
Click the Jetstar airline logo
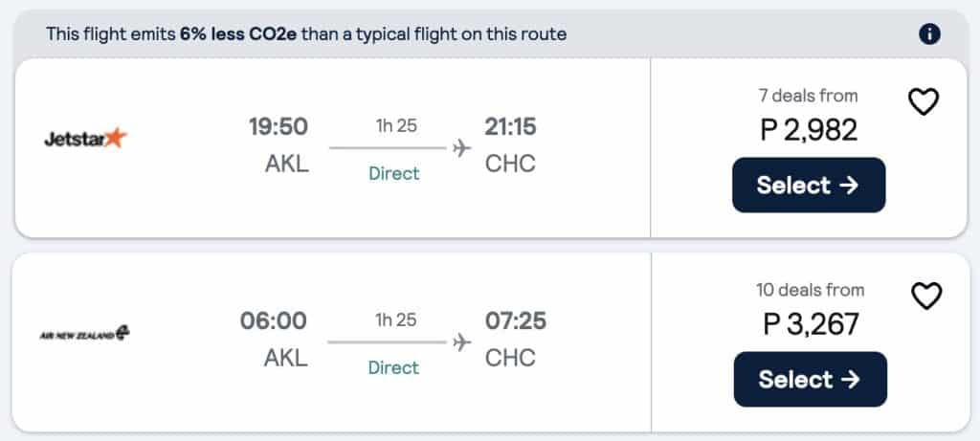coord(85,139)
